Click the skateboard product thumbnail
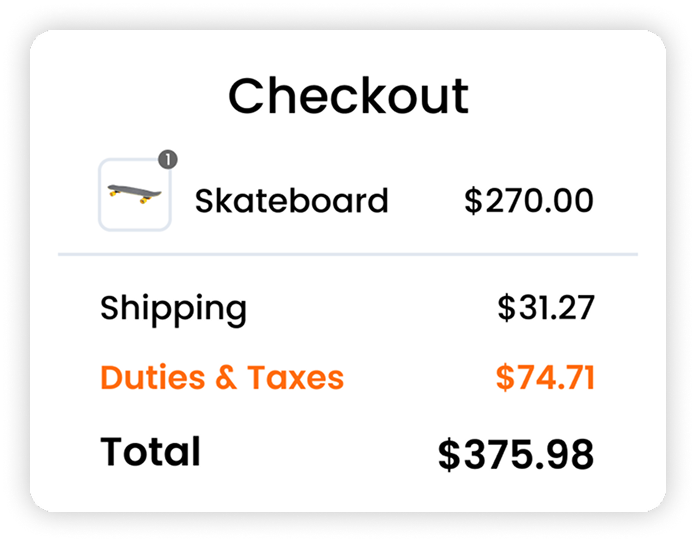 tap(134, 195)
